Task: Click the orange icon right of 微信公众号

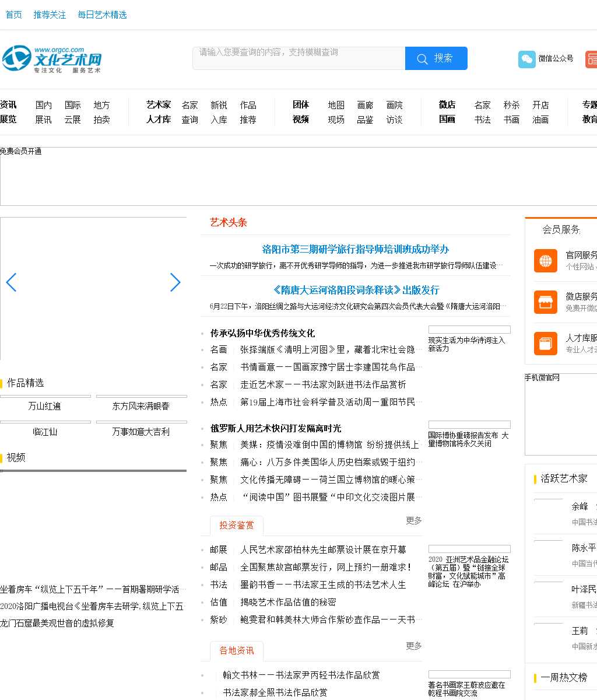Action: click(x=591, y=59)
